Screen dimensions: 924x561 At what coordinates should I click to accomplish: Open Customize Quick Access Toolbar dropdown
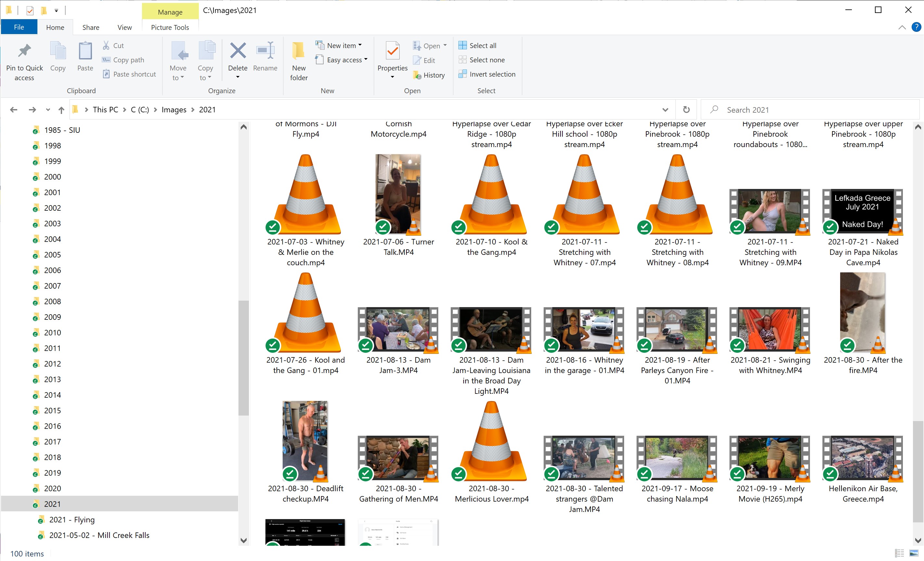pyautogui.click(x=56, y=10)
